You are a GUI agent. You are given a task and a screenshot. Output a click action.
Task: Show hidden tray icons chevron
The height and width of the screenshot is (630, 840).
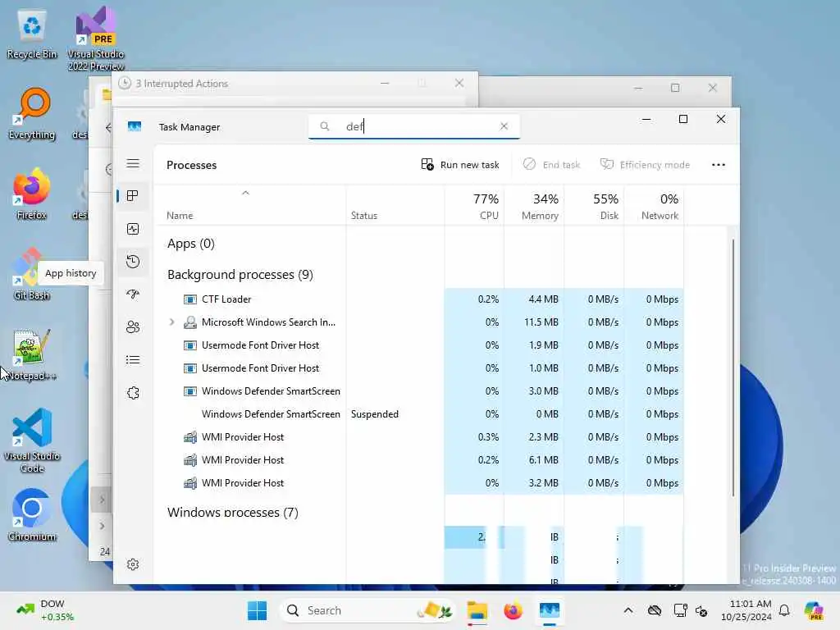click(x=628, y=610)
